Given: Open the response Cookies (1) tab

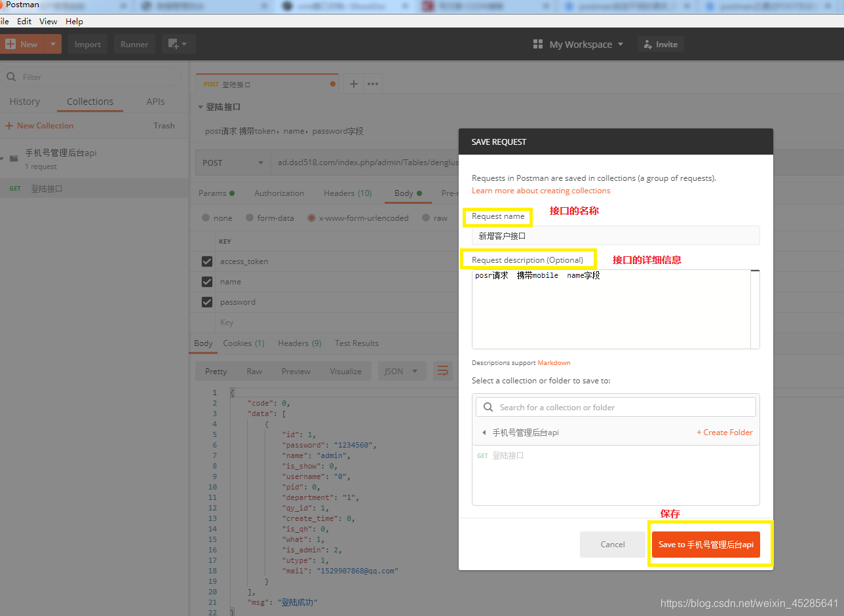Looking at the screenshot, I should click(244, 343).
